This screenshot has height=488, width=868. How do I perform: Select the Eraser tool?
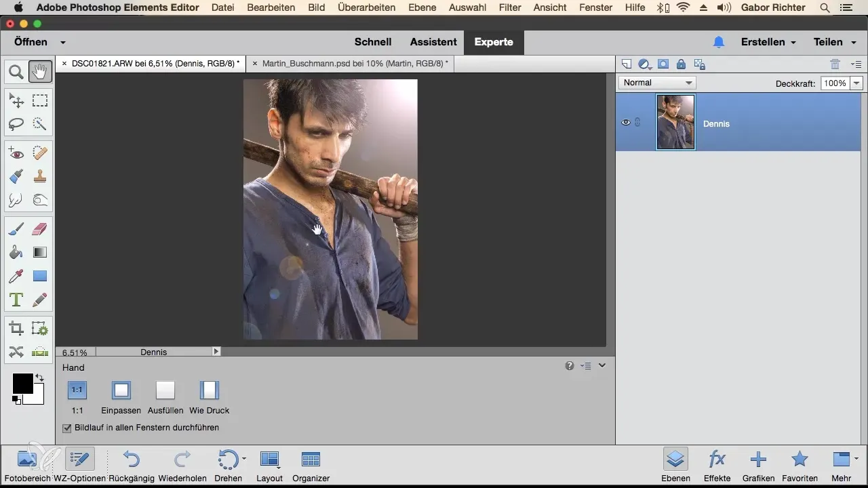pyautogui.click(x=40, y=230)
